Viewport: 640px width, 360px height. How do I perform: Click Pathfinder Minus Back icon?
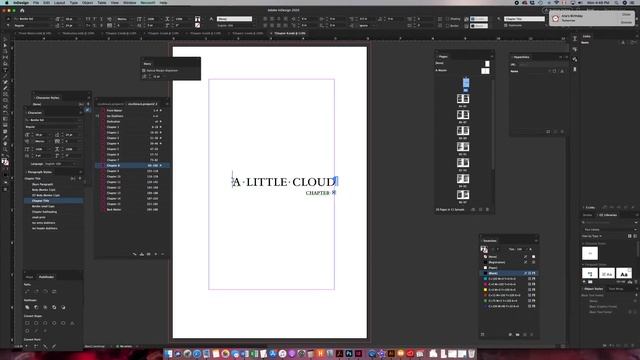(x=63, y=307)
